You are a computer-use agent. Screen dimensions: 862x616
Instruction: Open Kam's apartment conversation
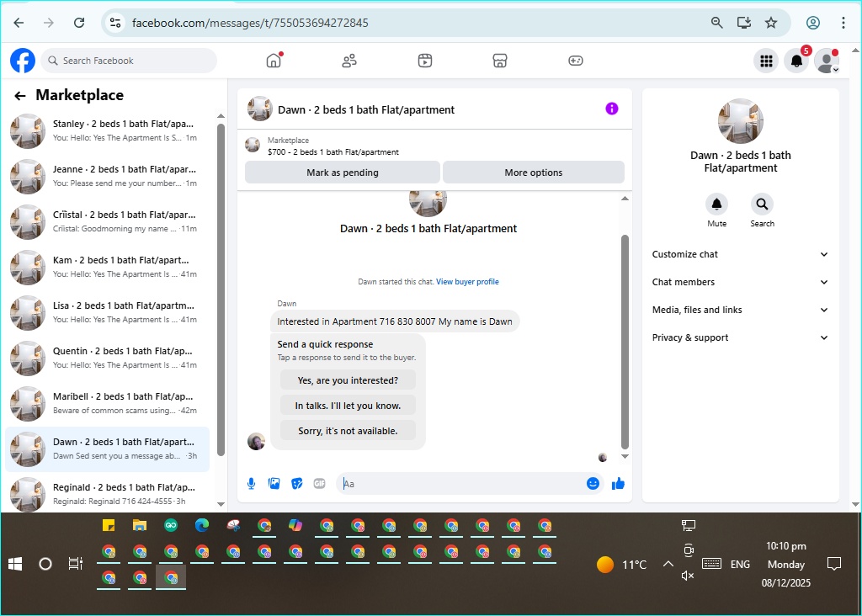108,267
